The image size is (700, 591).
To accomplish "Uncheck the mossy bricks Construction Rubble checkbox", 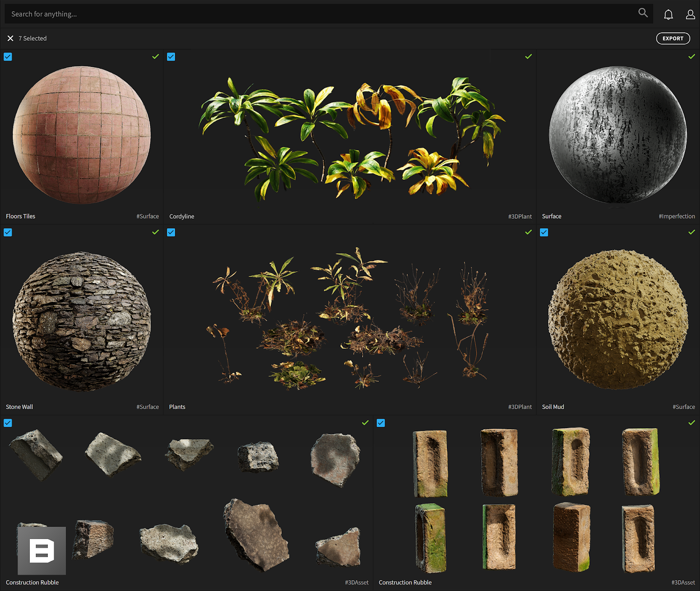I will [x=381, y=423].
